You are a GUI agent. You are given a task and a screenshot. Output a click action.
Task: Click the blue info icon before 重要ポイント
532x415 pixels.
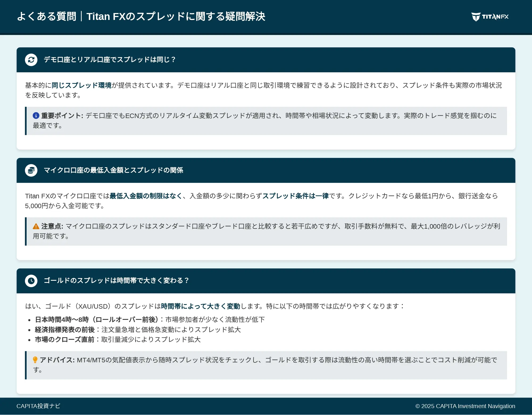36,116
